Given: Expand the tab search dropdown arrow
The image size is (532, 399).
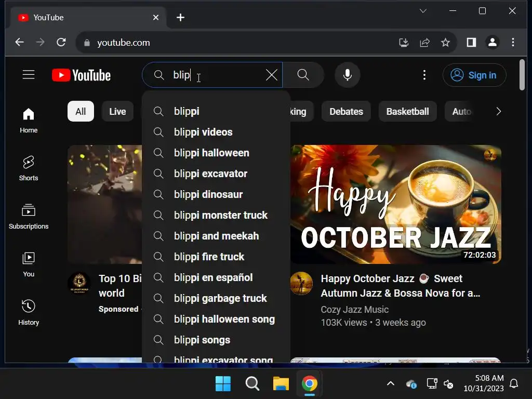Looking at the screenshot, I should point(423,11).
